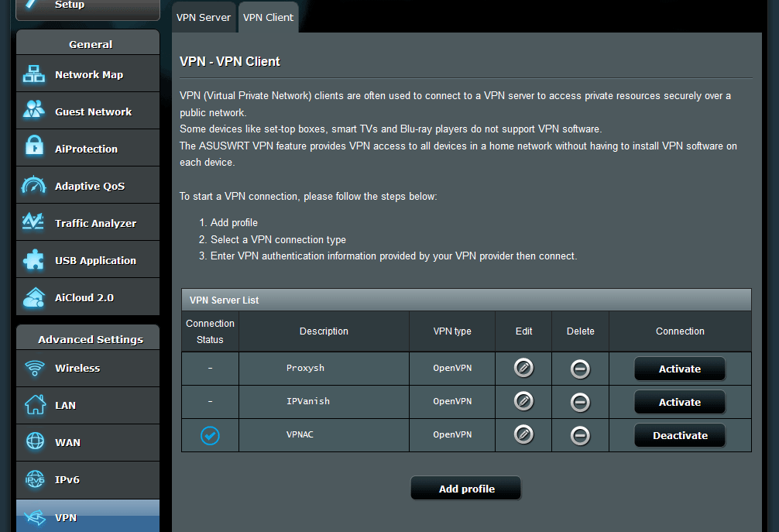Click the VPN Server List header

pyautogui.click(x=466, y=300)
